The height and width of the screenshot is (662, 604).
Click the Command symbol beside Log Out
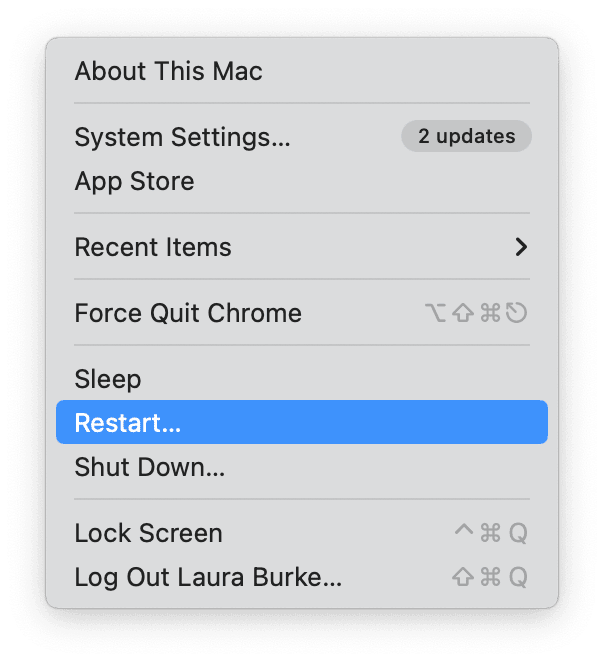pyautogui.click(x=490, y=578)
